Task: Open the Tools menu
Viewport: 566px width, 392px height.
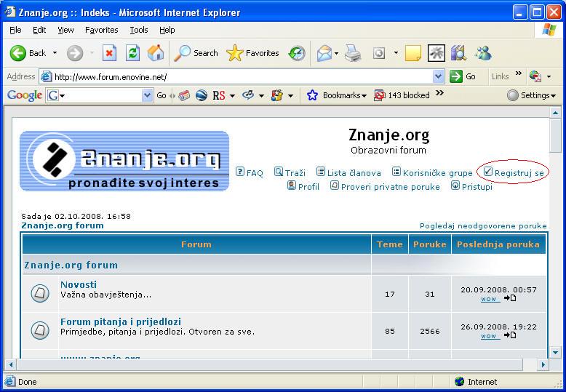Action: click(x=138, y=30)
